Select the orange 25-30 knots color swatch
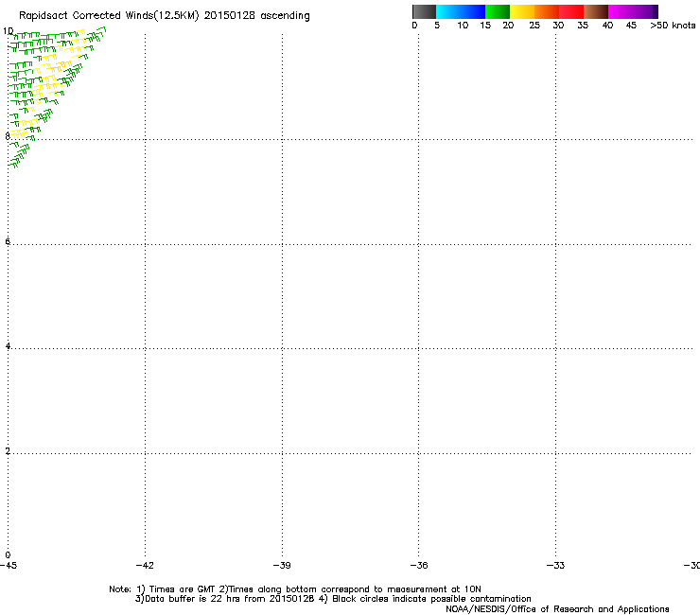This screenshot has height=615, width=700. (547, 11)
